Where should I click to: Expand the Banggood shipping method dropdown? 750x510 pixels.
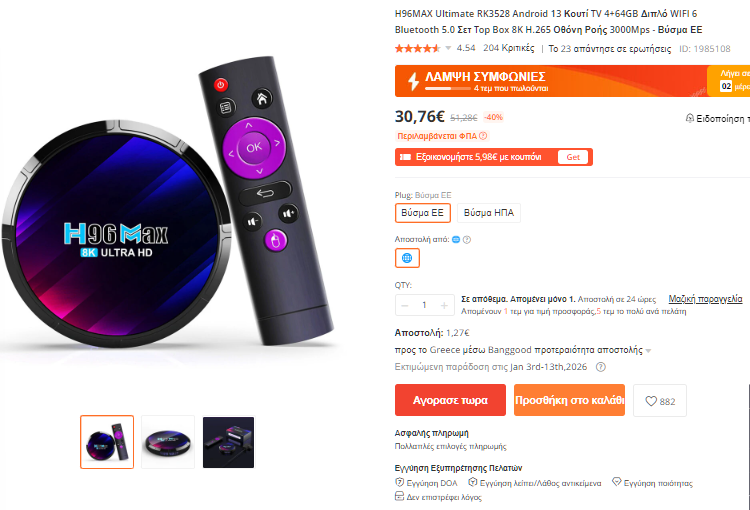tap(648, 351)
